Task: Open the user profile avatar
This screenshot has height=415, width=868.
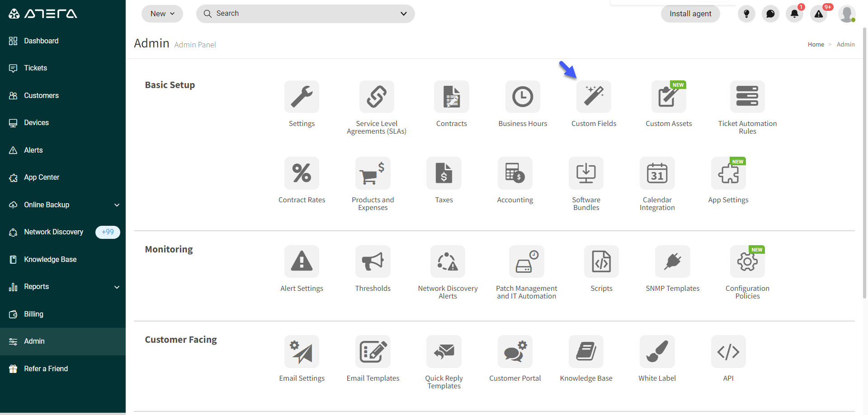Action: pos(847,14)
